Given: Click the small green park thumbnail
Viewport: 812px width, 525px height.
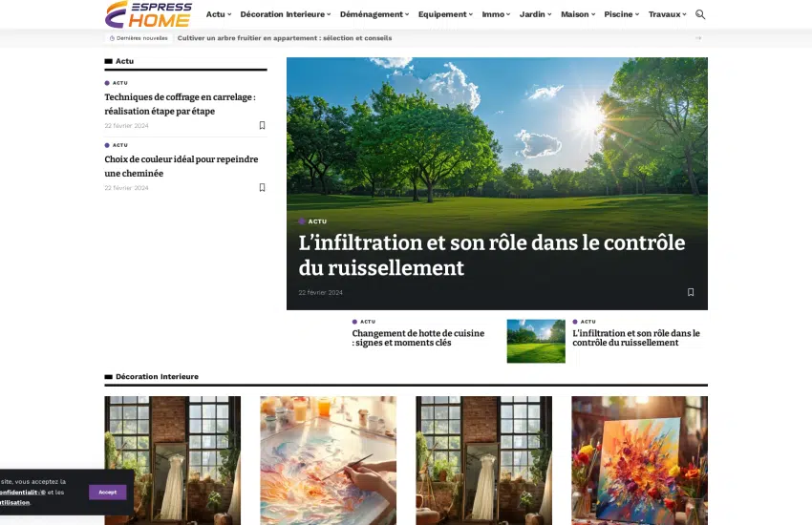Looking at the screenshot, I should pyautogui.click(x=536, y=342).
